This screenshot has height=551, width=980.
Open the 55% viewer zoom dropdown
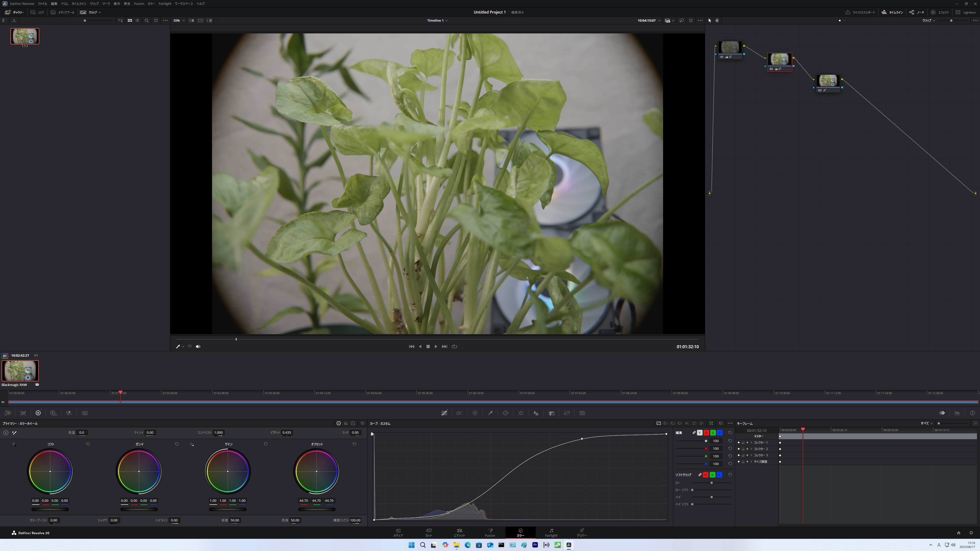(178, 20)
